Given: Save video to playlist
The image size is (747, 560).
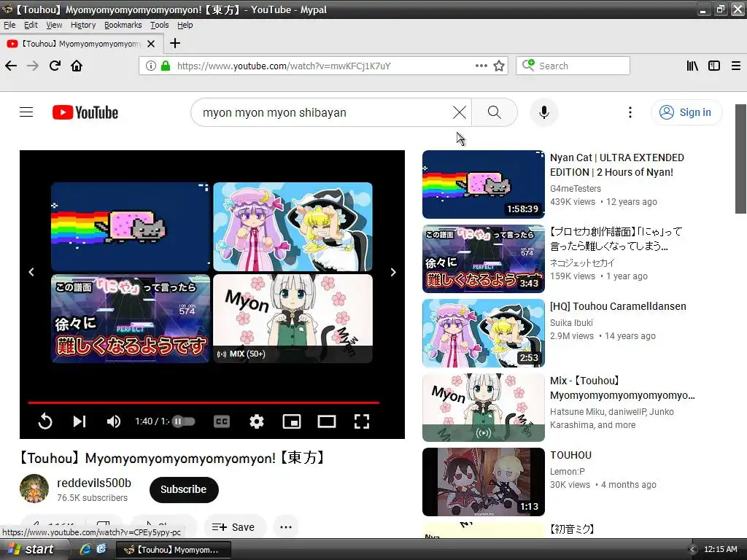Looking at the screenshot, I should (234, 527).
